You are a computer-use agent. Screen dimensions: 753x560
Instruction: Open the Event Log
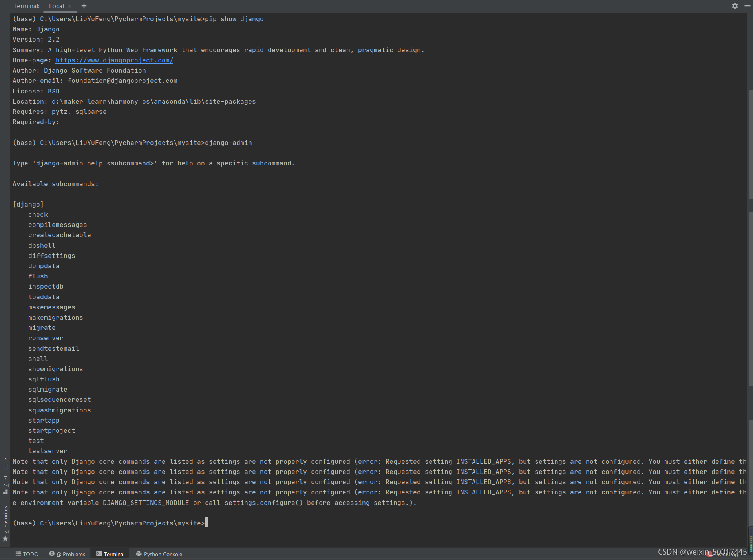[722, 555]
